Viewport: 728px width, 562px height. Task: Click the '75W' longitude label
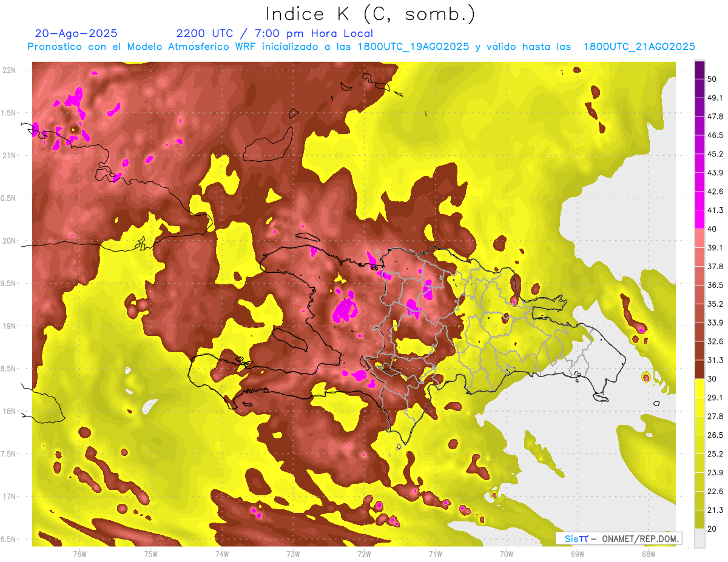150,554
